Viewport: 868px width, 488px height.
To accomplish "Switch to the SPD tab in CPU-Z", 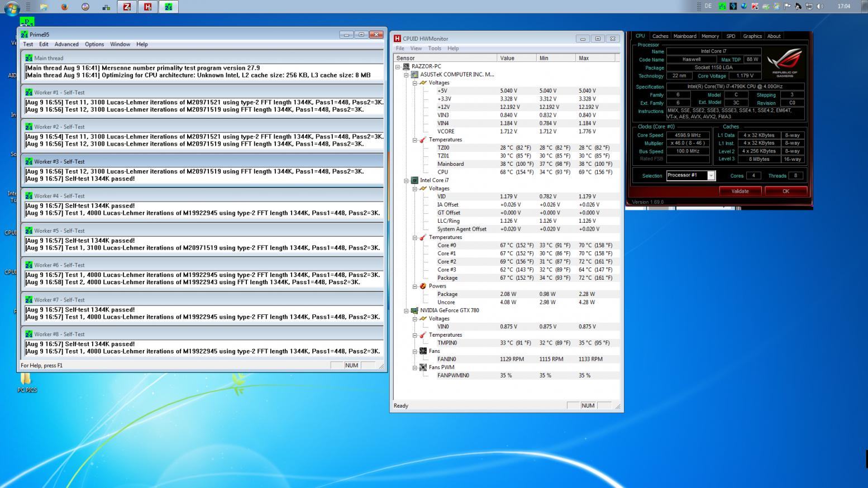I will click(731, 36).
